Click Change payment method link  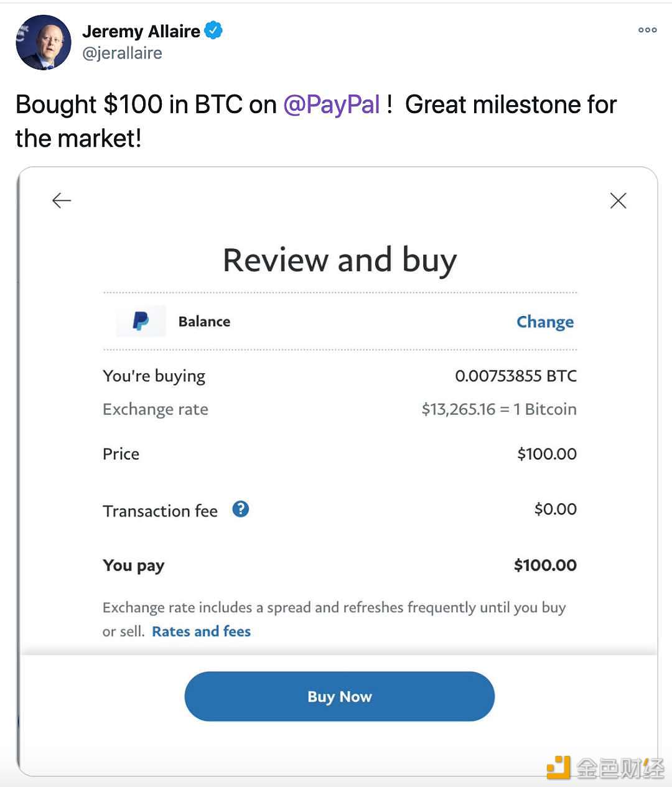(x=545, y=322)
